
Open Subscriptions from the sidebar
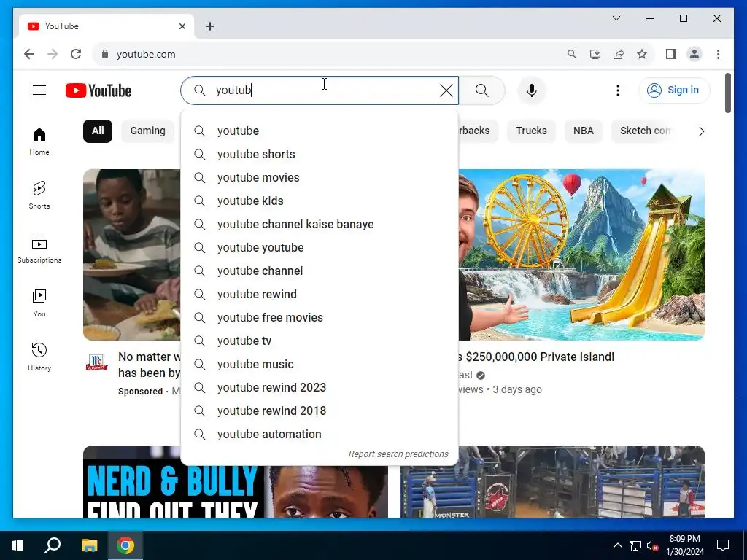[39, 249]
